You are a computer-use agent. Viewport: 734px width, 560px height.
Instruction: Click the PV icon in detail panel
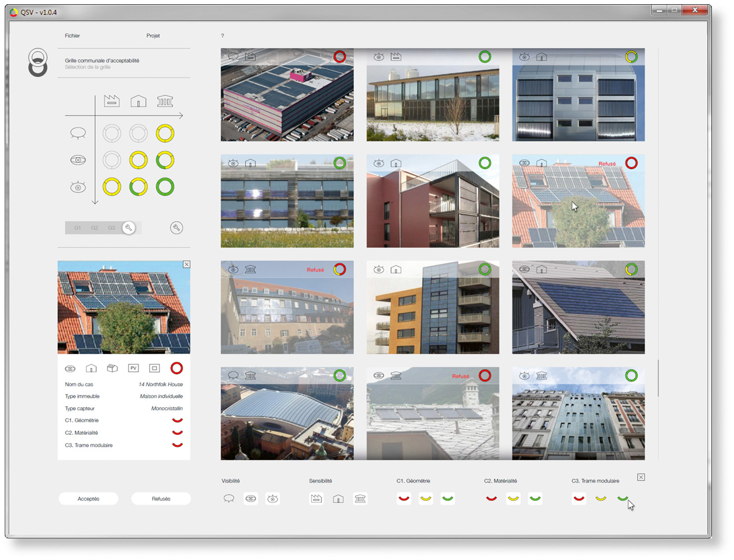coord(133,368)
